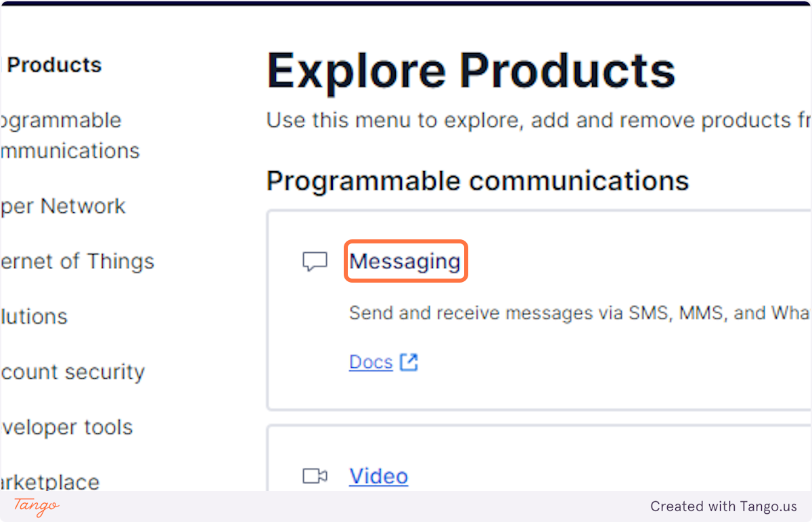Select Internet of Things sidebar item
This screenshot has height=522, width=812.
(x=77, y=262)
